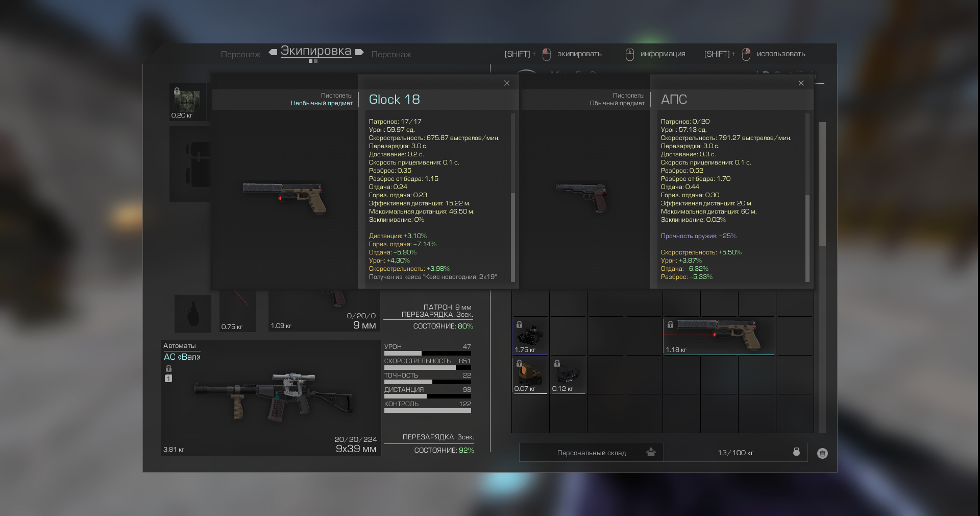
Task: Switch to right Персонаж tab
Action: tap(391, 54)
